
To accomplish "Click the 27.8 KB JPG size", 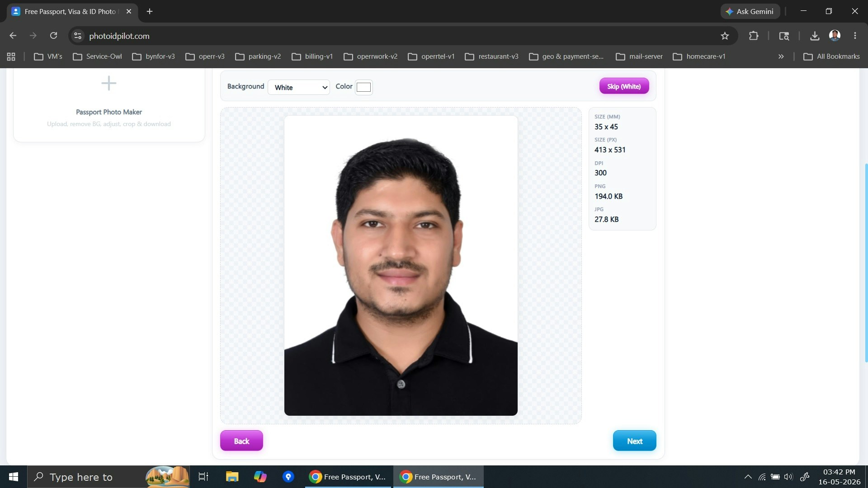I will [x=606, y=220].
